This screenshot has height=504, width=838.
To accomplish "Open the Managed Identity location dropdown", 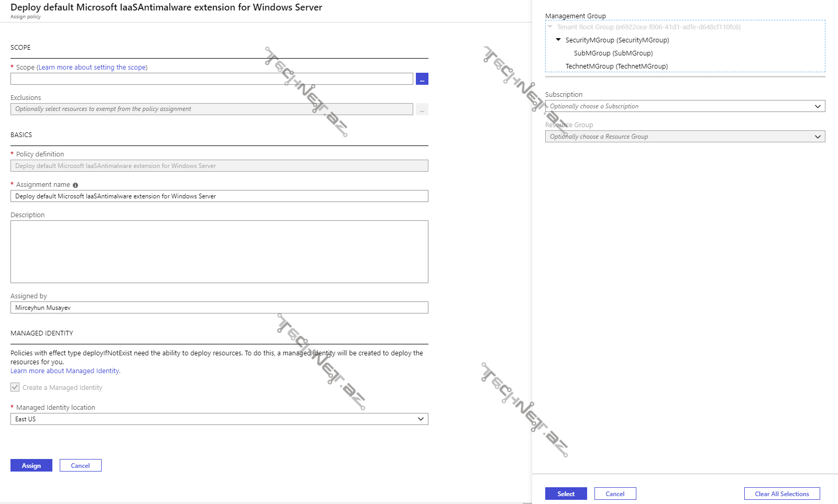I will (x=219, y=419).
